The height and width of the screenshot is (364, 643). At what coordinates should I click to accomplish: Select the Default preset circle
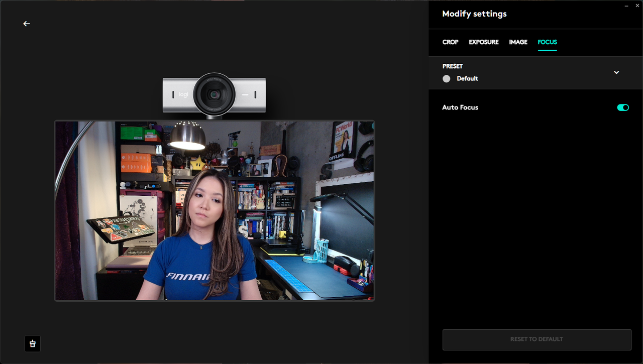click(447, 79)
